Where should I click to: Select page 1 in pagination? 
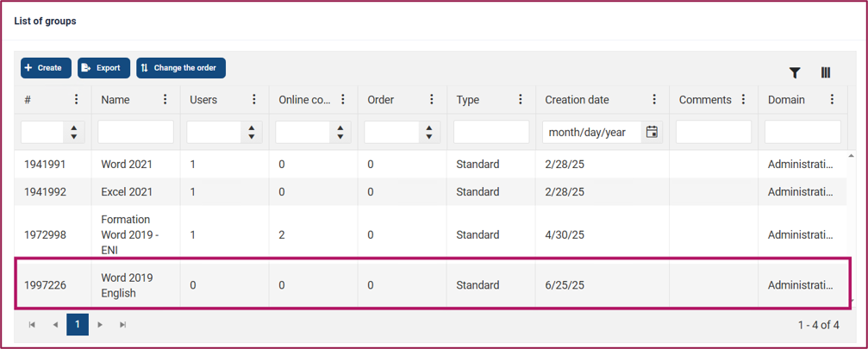pos(78,325)
